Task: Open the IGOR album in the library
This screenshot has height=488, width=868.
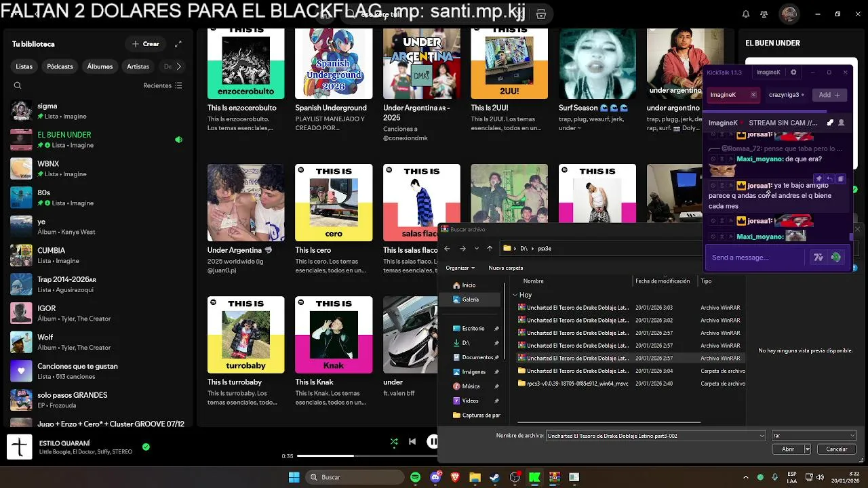Action: (x=96, y=313)
